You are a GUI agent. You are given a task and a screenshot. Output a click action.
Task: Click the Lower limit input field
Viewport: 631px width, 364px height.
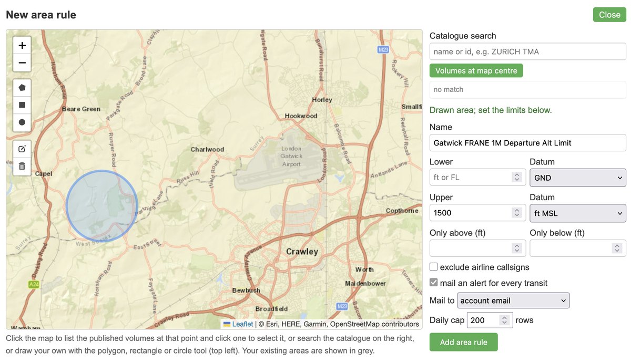point(477,178)
